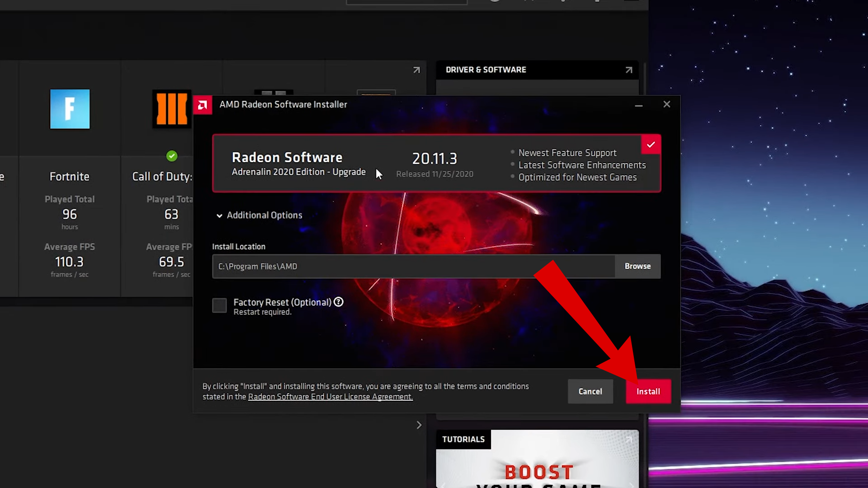
Task: Click the Install button
Action: 648,391
